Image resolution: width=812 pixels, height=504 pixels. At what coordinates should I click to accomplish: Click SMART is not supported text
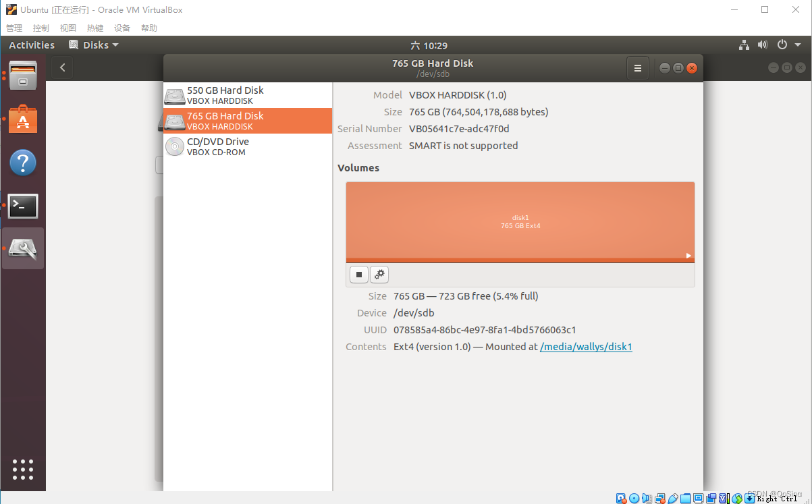pos(464,146)
